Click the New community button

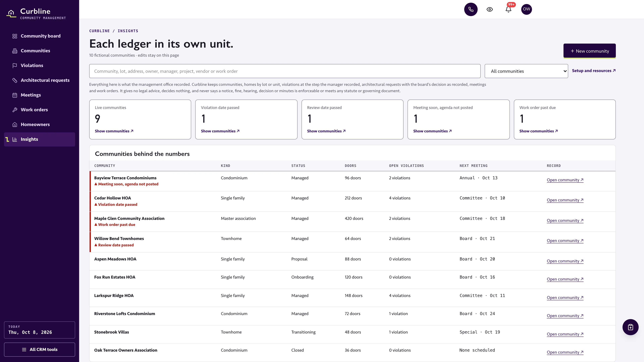(x=589, y=51)
